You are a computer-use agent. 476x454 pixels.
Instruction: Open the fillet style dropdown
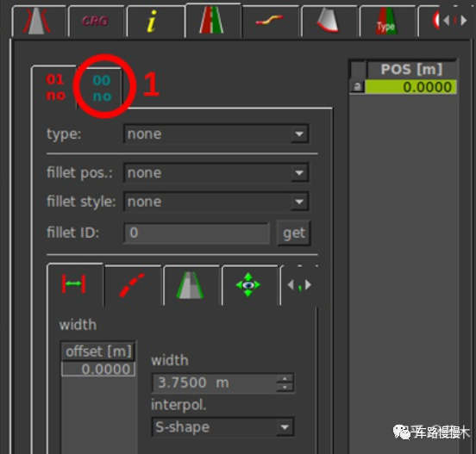[216, 202]
